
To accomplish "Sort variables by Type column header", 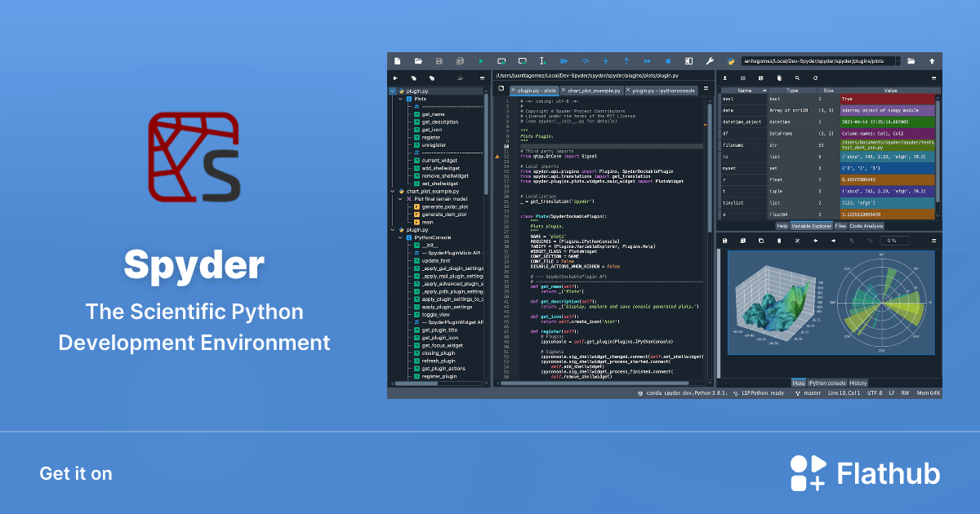I will (x=792, y=91).
